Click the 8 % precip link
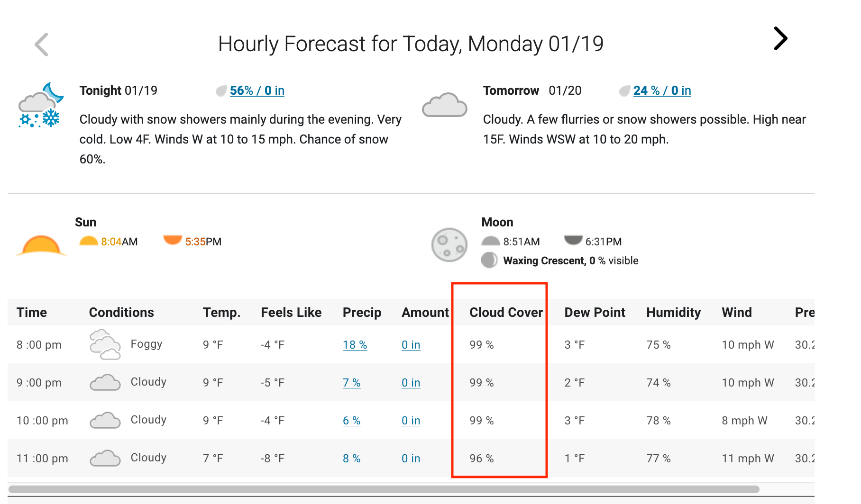This screenshot has width=861, height=504. click(351, 459)
